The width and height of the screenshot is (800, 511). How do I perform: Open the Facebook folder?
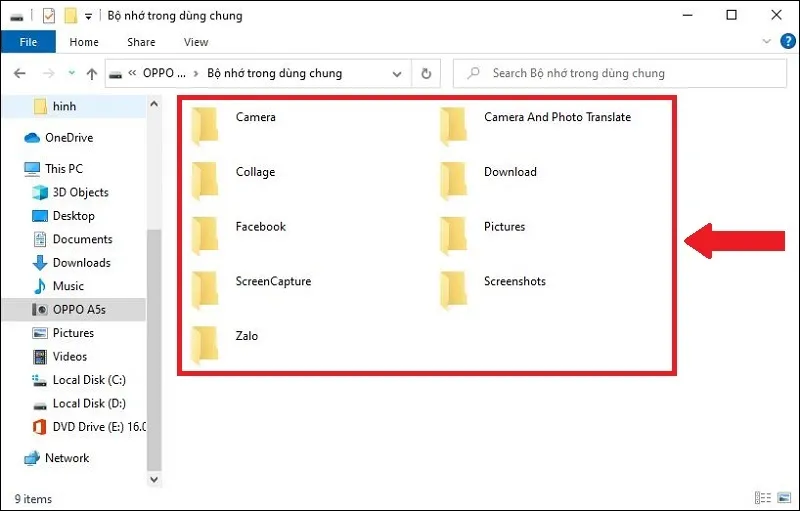point(240,227)
